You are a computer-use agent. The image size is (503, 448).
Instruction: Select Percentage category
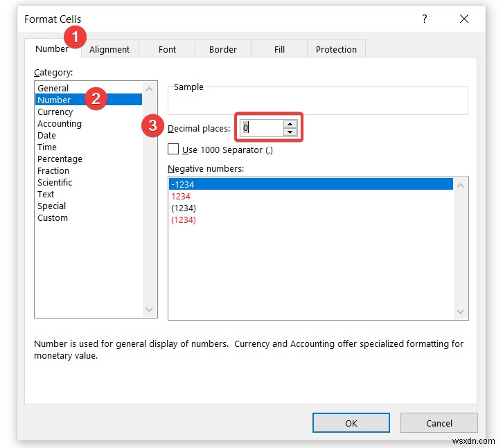pyautogui.click(x=89, y=159)
